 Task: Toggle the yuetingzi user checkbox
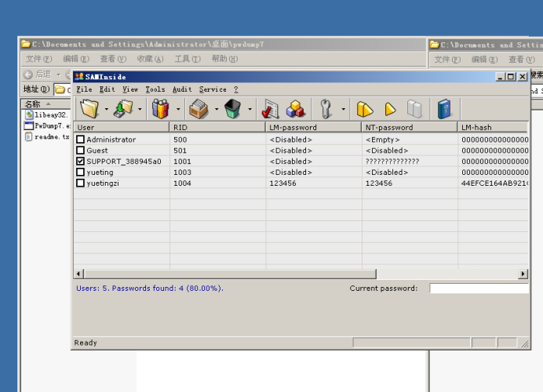pyautogui.click(x=80, y=183)
